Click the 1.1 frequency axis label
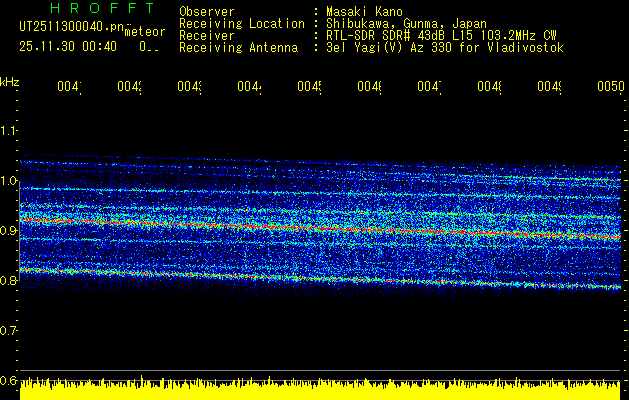 pyautogui.click(x=8, y=131)
